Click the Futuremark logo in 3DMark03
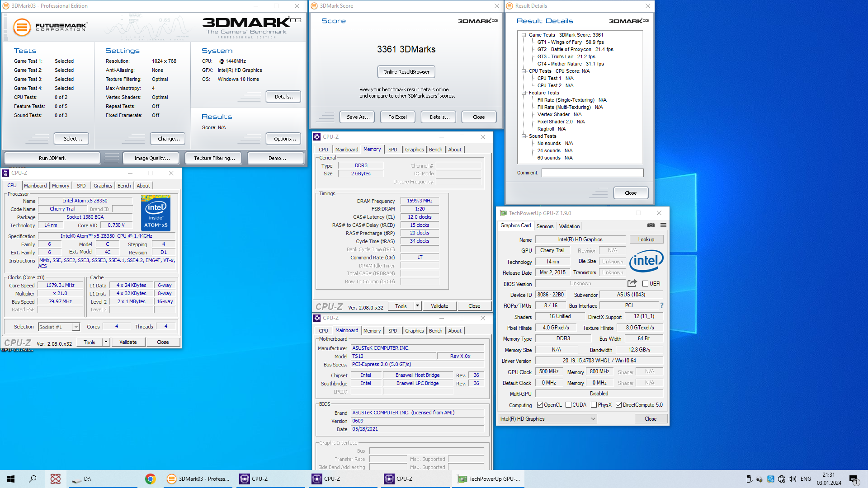Image resolution: width=868 pixels, height=488 pixels. (x=50, y=27)
